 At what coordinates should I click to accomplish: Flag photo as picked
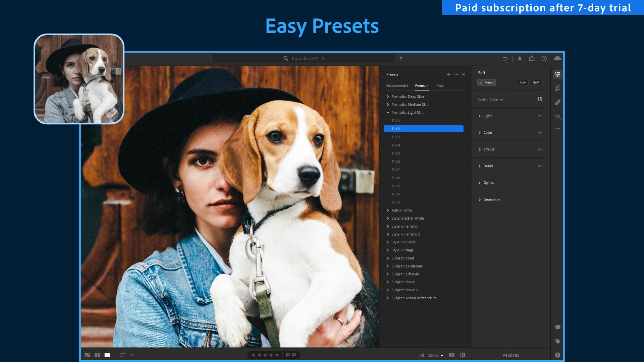pyautogui.click(x=288, y=355)
